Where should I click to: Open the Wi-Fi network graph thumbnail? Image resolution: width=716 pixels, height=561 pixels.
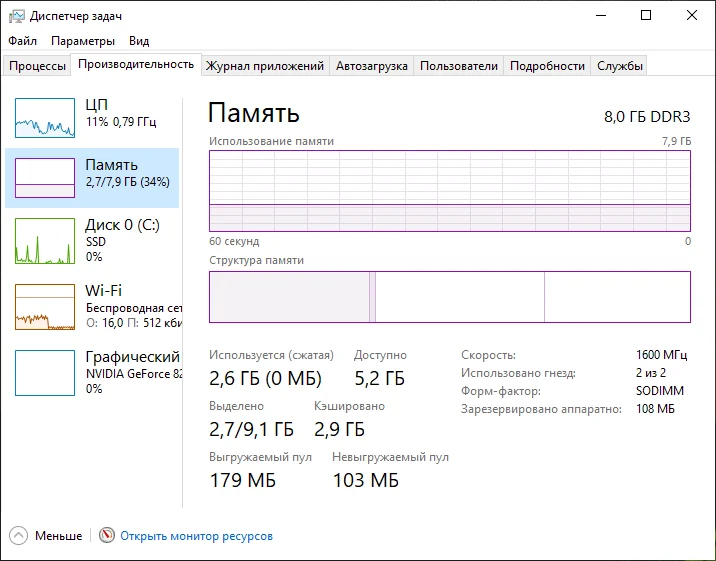tap(45, 307)
